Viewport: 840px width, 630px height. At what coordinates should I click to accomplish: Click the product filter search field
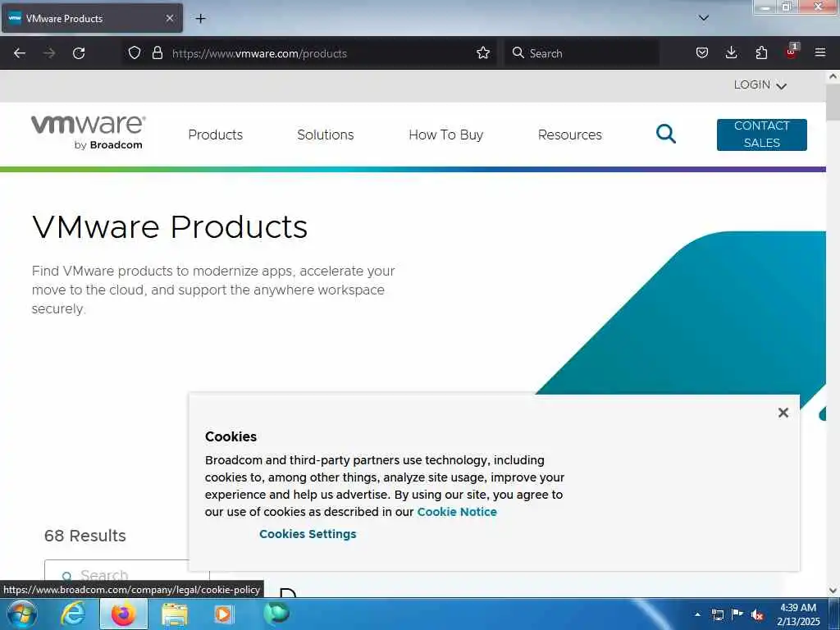point(127,575)
